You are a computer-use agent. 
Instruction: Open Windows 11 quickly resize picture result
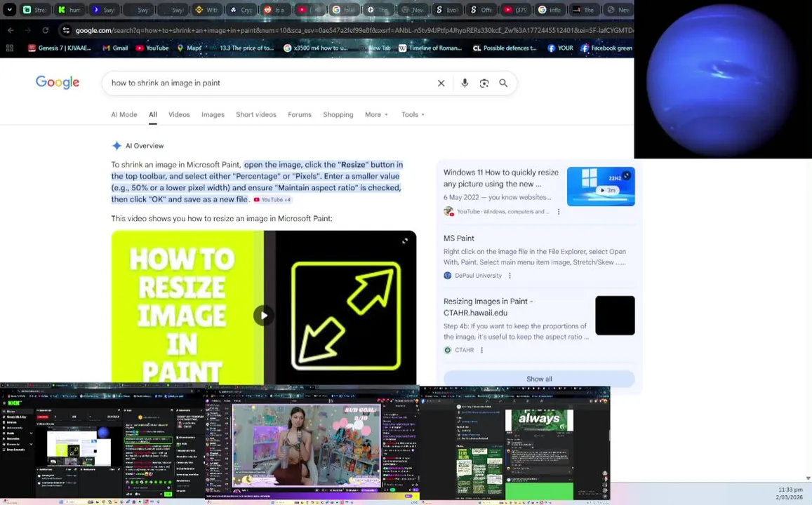(501, 178)
